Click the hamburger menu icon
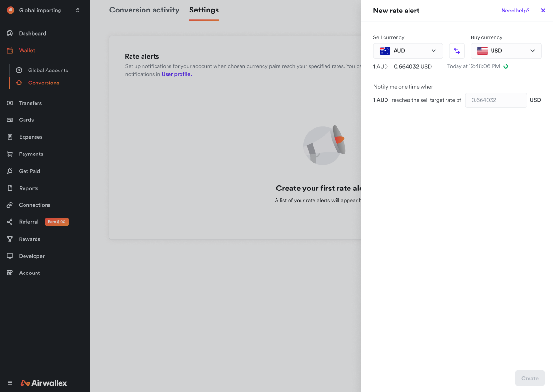553x392 pixels. pyautogui.click(x=10, y=383)
